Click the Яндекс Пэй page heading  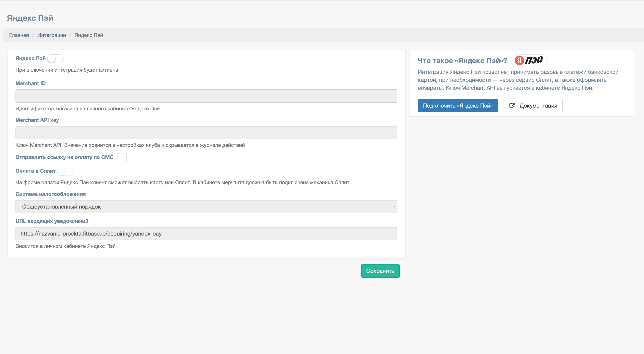tap(30, 18)
